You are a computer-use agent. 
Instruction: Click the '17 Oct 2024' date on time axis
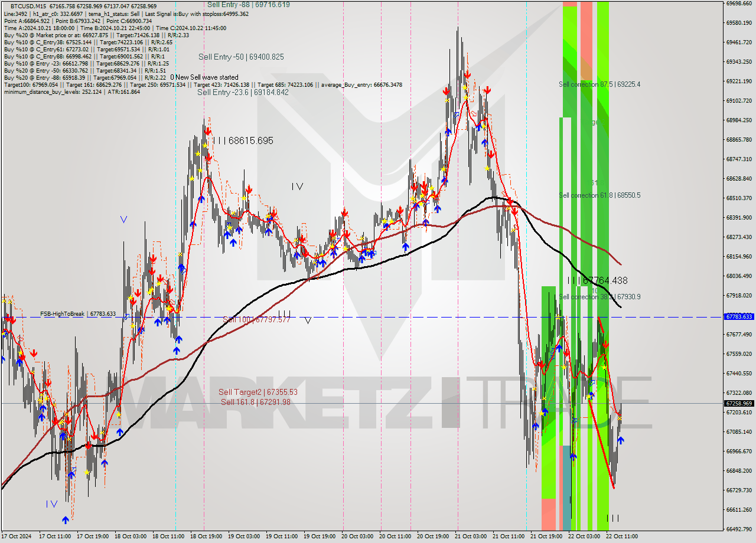tap(16, 537)
